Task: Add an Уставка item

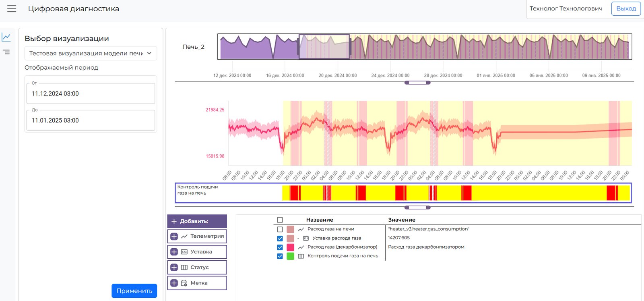Action: click(x=197, y=252)
